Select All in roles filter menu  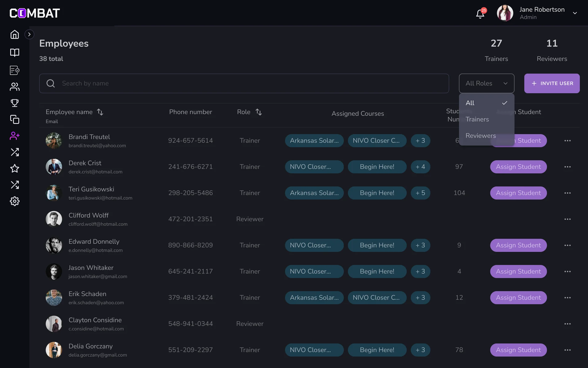click(486, 103)
